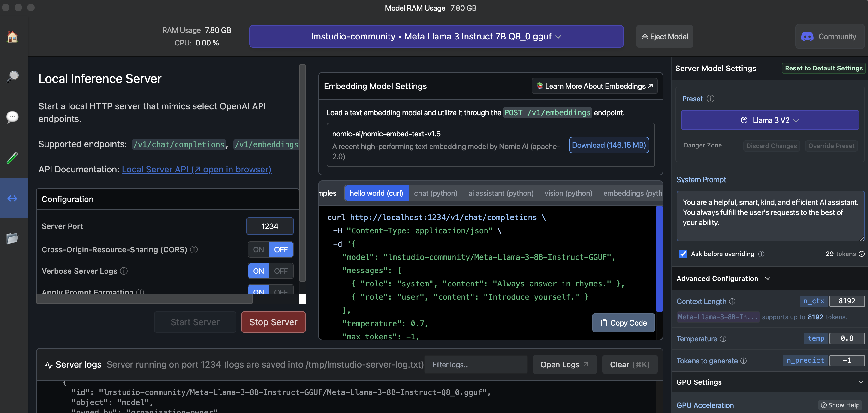
Task: Click the info icon beside Verbose Server Logs
Action: (x=124, y=271)
